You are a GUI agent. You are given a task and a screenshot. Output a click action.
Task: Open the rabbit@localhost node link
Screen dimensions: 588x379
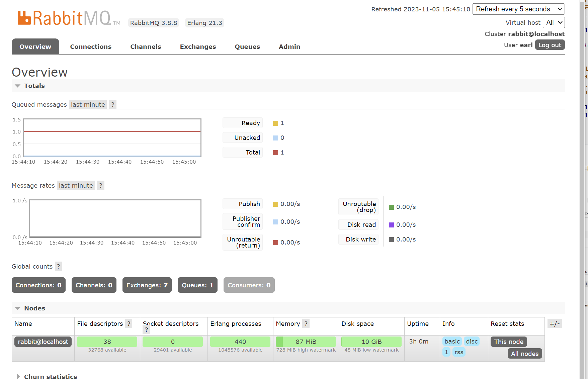coord(43,342)
